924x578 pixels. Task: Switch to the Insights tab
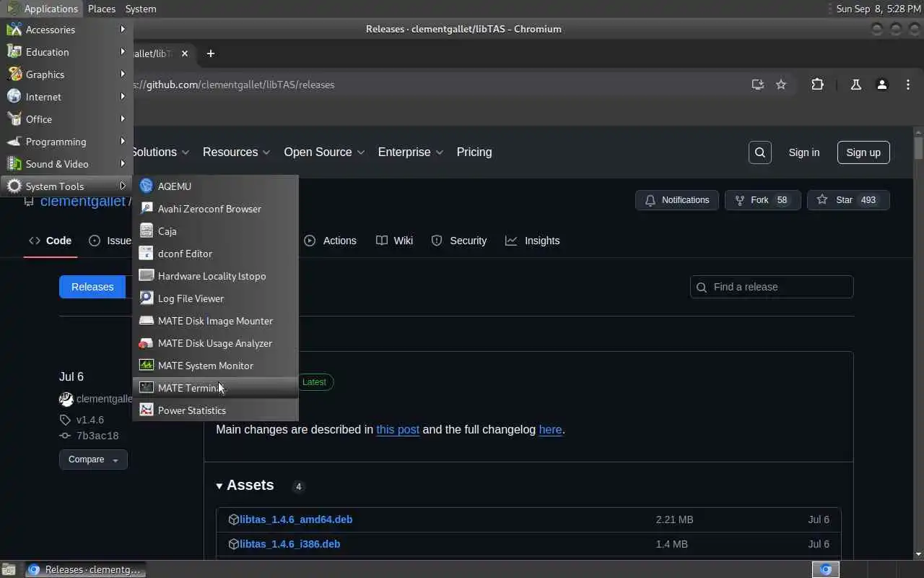coord(533,241)
